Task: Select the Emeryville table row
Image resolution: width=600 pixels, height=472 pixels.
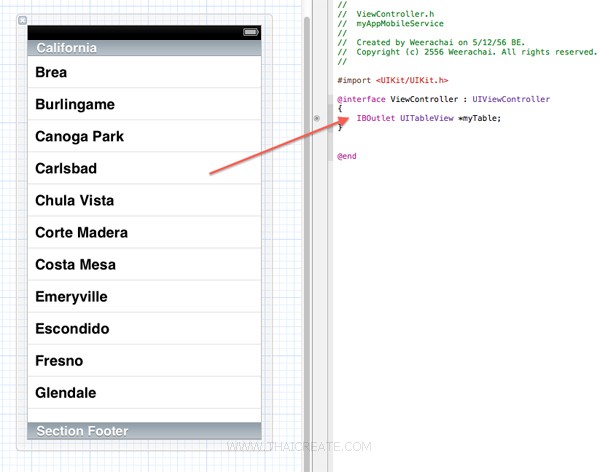Action: point(145,297)
